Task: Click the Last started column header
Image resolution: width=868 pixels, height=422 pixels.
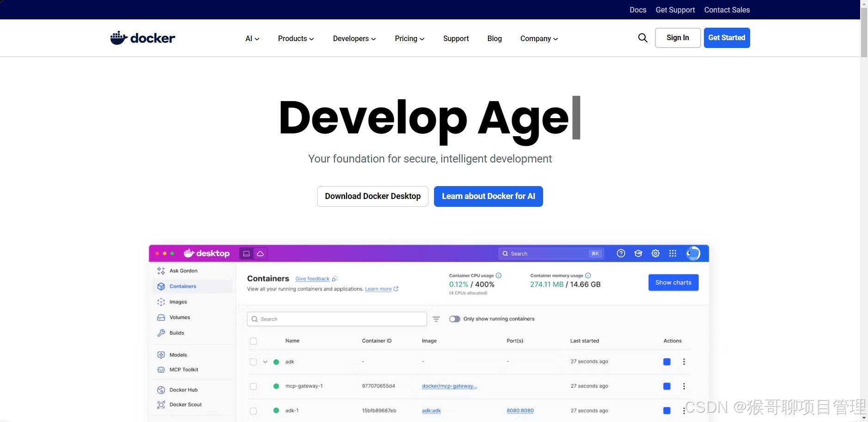Action: tap(584, 341)
